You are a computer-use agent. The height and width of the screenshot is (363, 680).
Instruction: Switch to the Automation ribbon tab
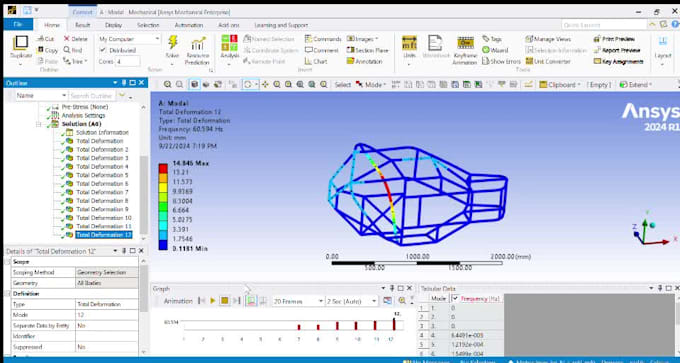pos(189,25)
